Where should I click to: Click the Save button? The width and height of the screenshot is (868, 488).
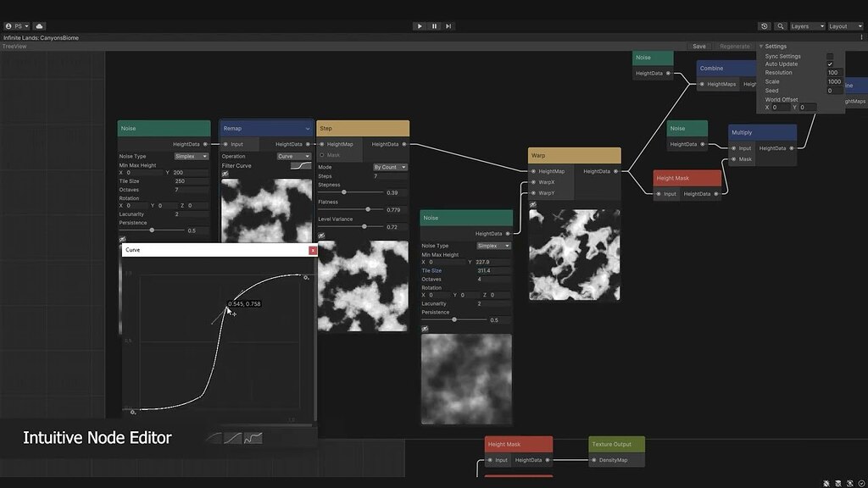(699, 46)
